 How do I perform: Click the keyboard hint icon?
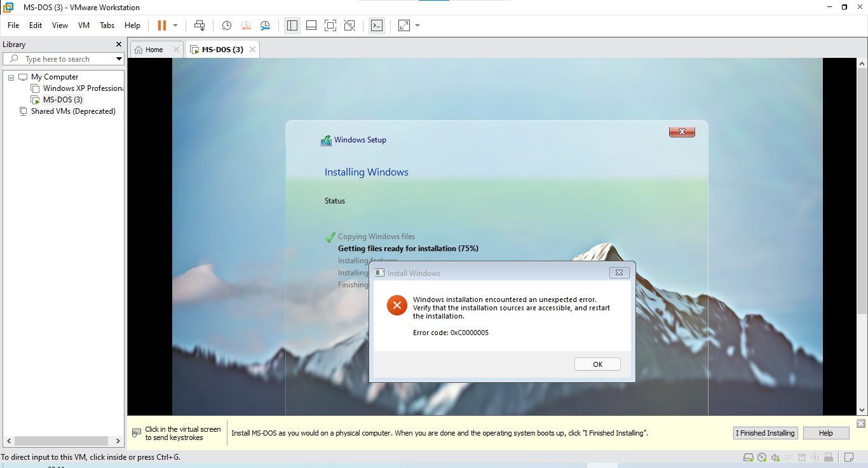click(137, 433)
